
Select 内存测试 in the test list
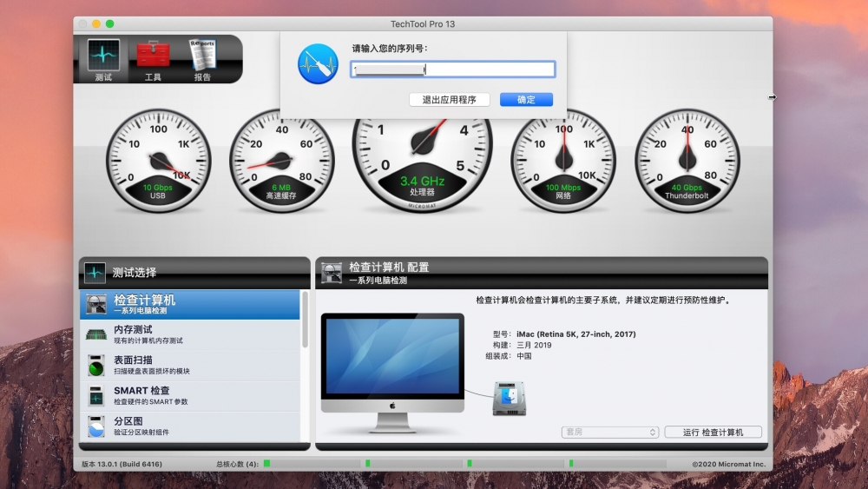[x=190, y=334]
